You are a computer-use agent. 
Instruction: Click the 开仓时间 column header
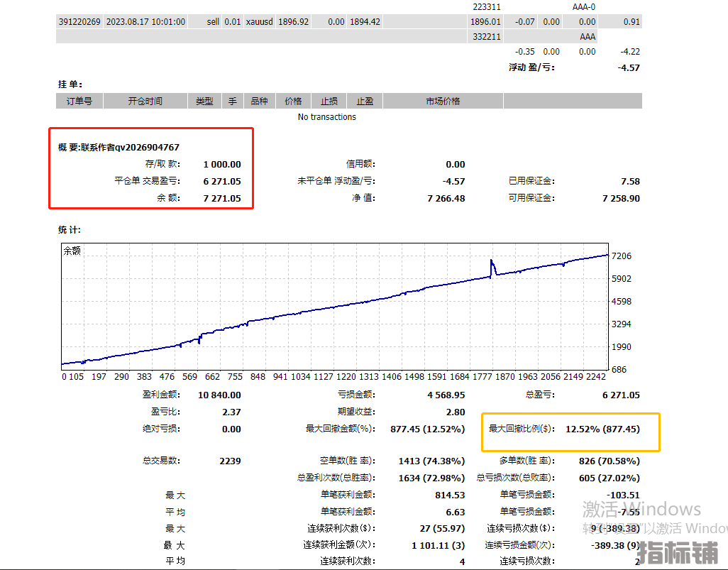pyautogui.click(x=145, y=102)
